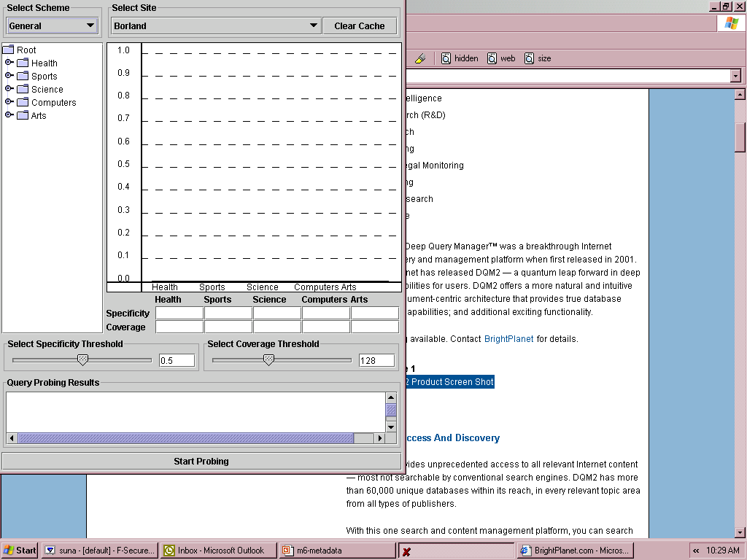The image size is (747, 560).
Task: Select the Root folder icon in tree
Action: 9,50
